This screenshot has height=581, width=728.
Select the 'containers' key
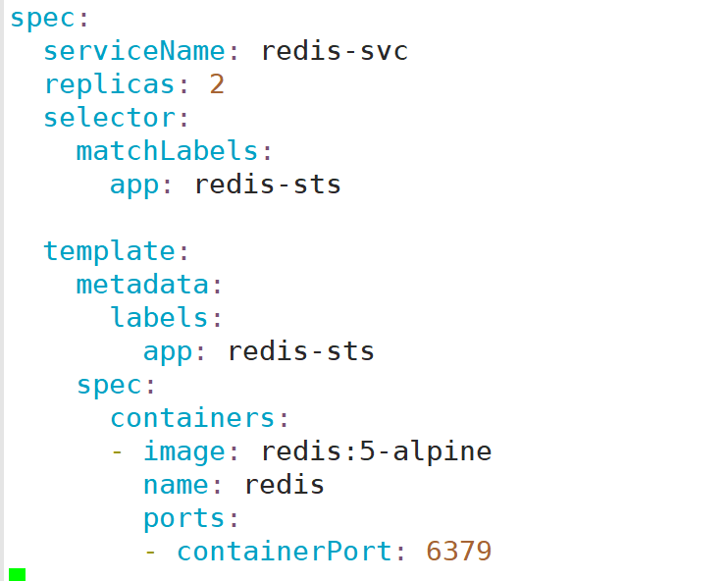[x=192, y=418]
